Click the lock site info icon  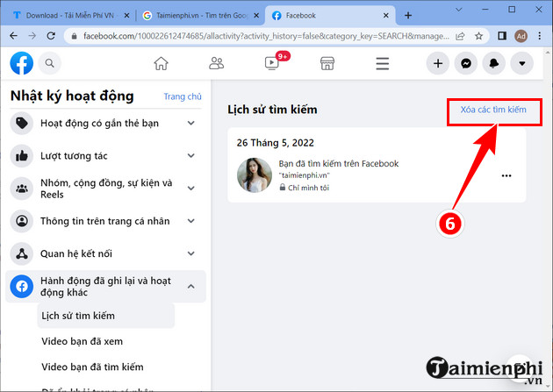click(74, 36)
